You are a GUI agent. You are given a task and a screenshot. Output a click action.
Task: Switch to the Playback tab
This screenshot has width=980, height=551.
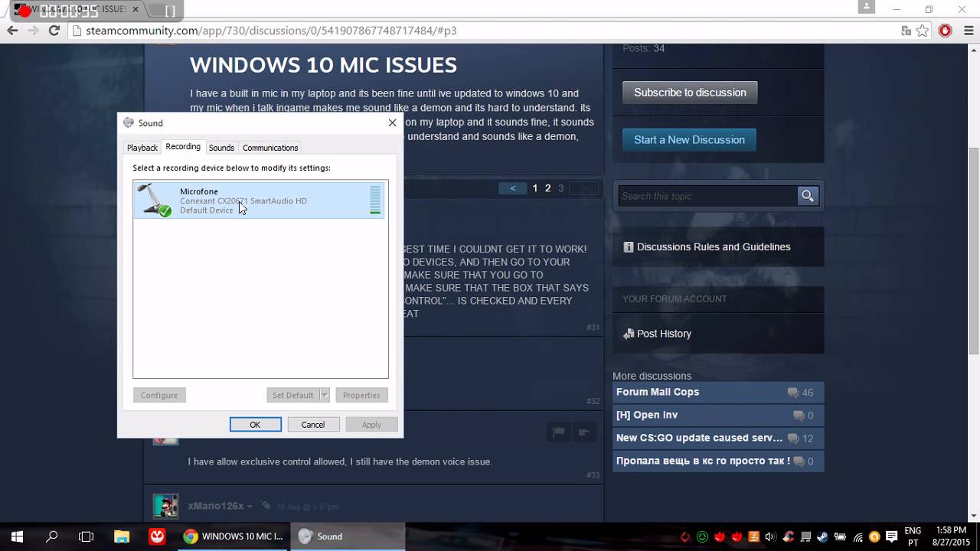pyautogui.click(x=142, y=148)
